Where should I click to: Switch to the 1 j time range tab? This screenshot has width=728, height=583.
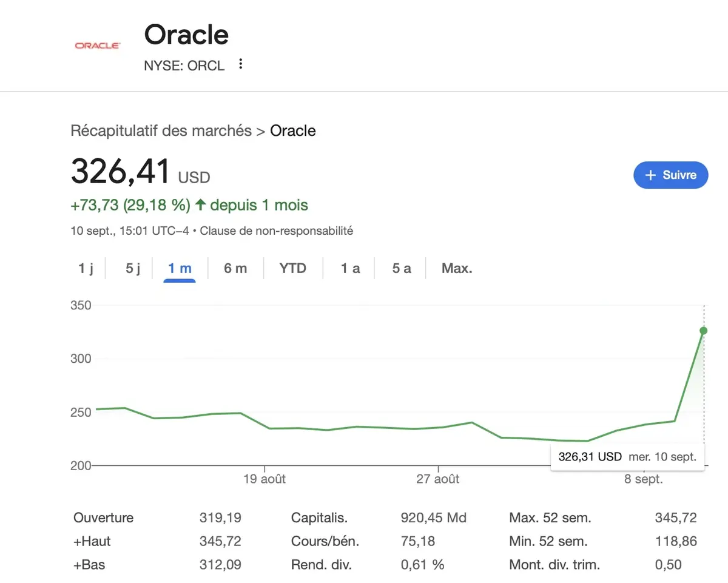point(86,268)
